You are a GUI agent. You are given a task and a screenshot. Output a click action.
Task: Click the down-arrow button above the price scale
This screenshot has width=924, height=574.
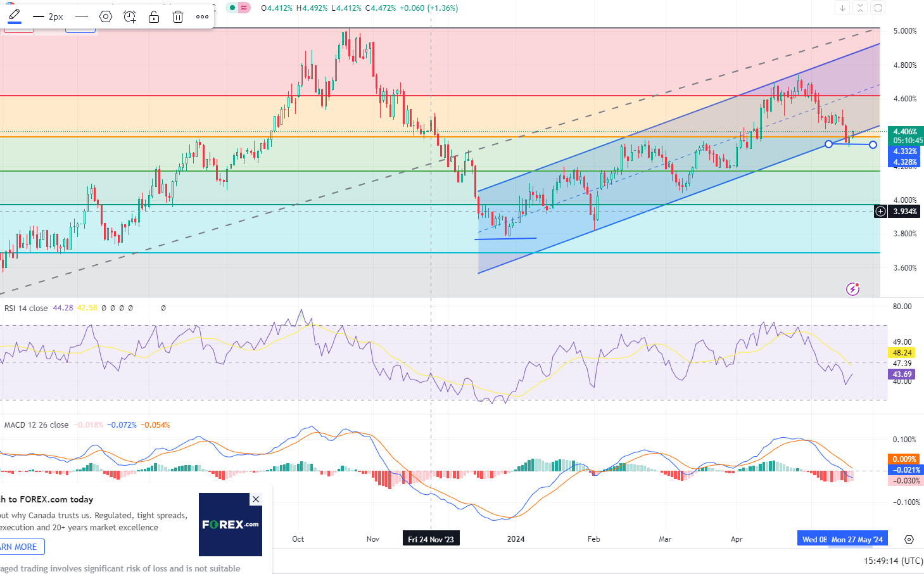pos(842,8)
